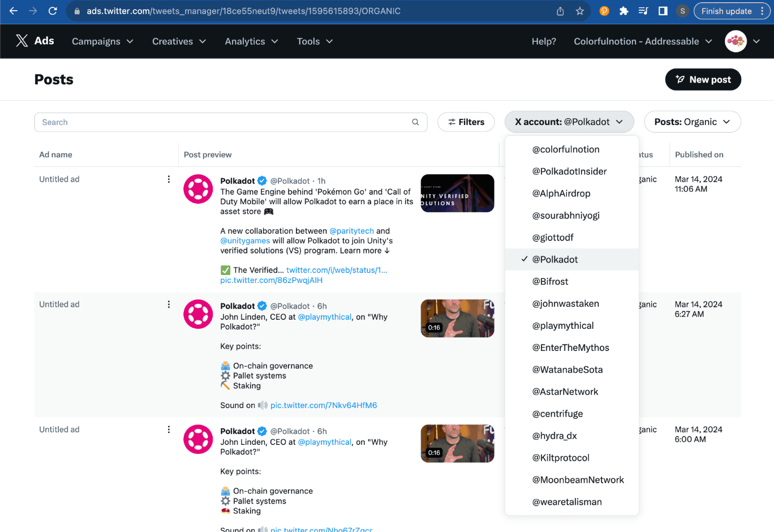
Task: Select @colorfulnotion from account list
Action: [x=572, y=149]
